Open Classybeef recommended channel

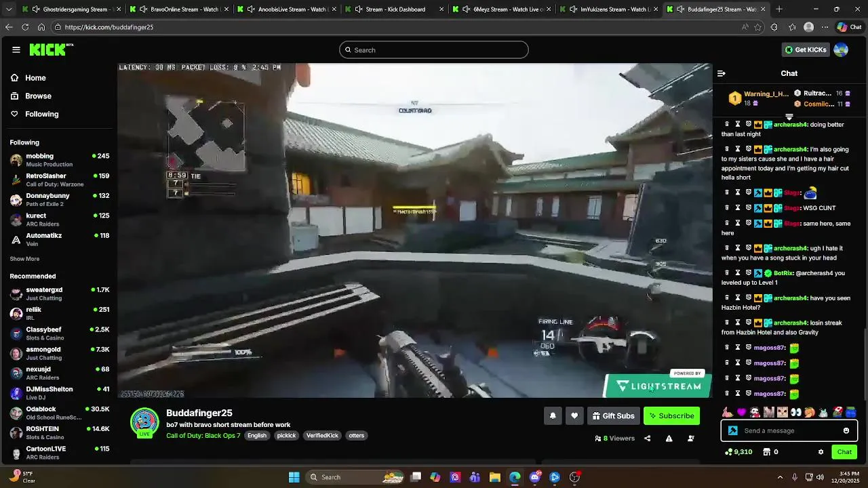(60, 333)
